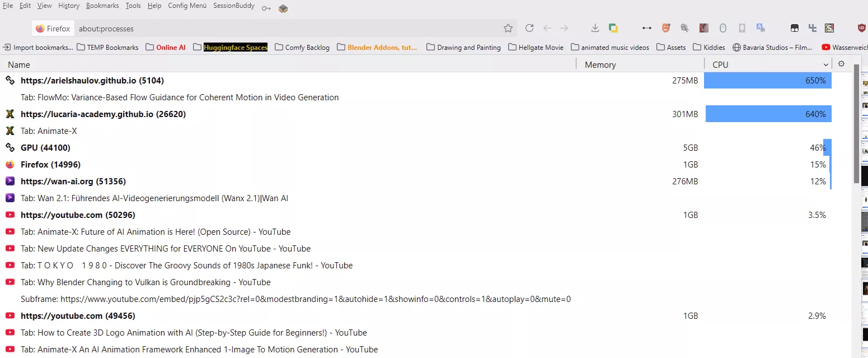The width and height of the screenshot is (868, 358).
Task: Click purple play icon beside wan-ai.org (51356) row
Action: [10, 182]
